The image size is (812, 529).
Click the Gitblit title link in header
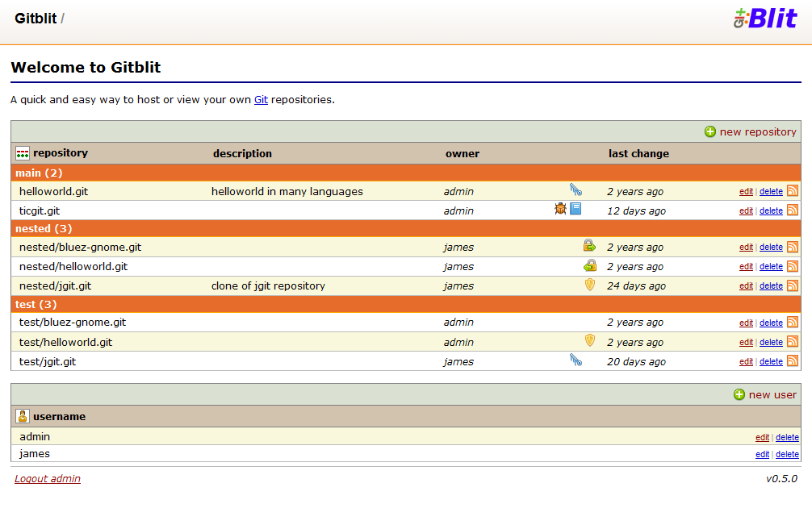(x=36, y=19)
